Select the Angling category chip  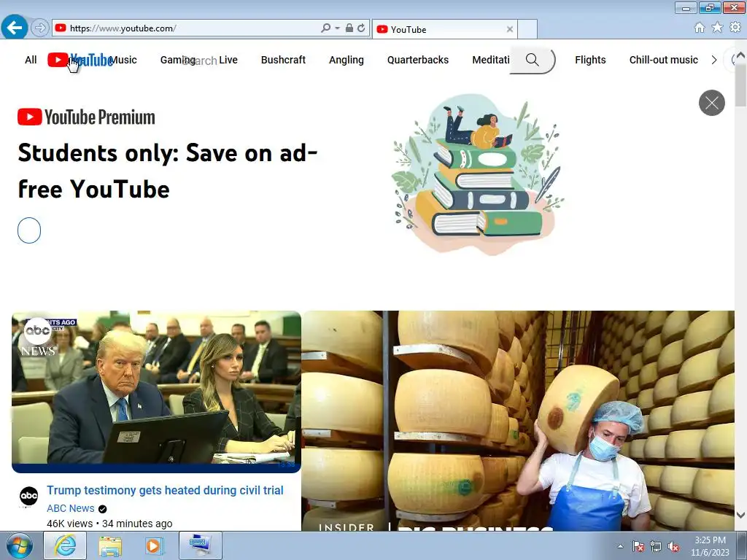(x=347, y=60)
